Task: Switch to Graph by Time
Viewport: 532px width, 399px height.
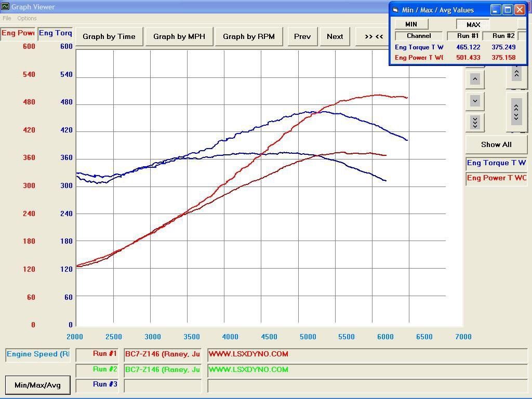Action: (x=109, y=36)
